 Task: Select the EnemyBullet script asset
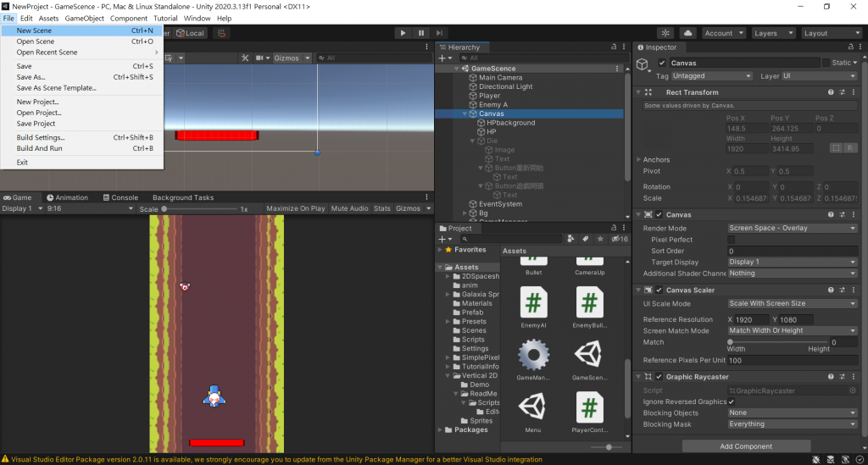point(590,307)
